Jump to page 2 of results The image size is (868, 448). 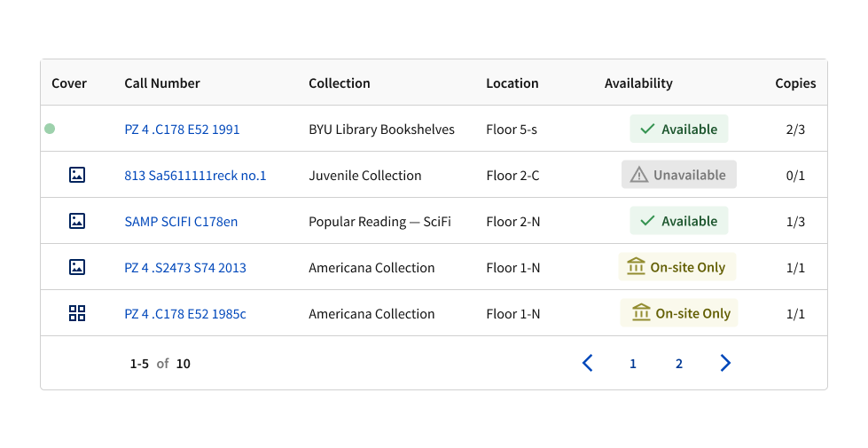[x=679, y=364]
